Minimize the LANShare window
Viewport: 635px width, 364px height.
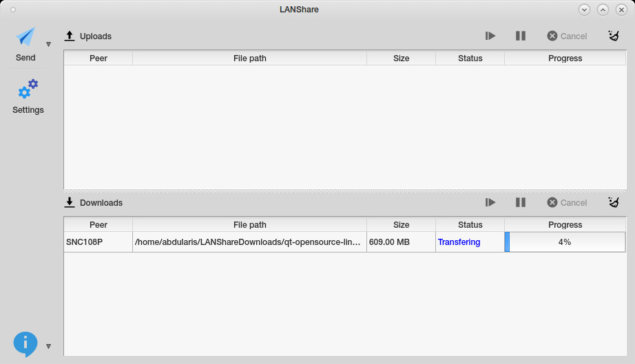(584, 10)
